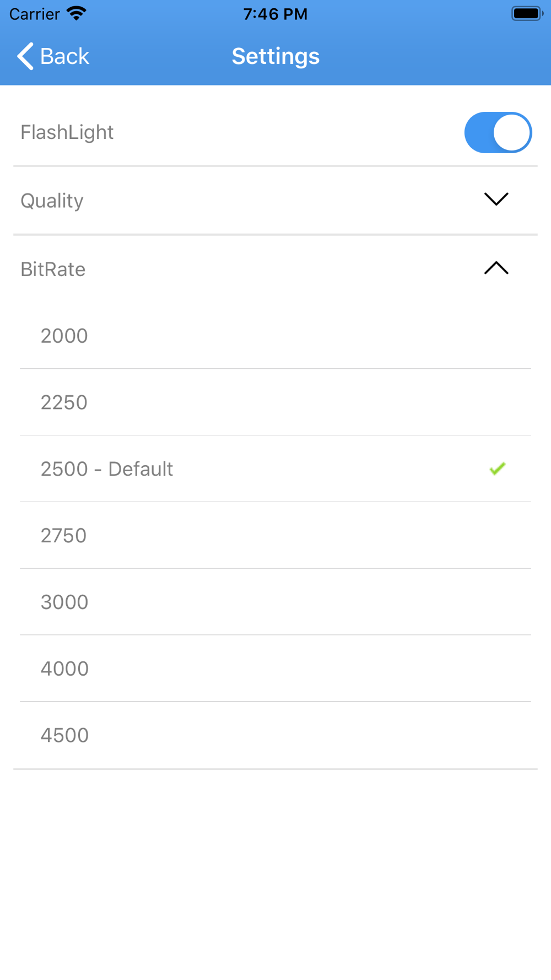Tap the FlashLight label
This screenshot has width=551, height=980.
[x=67, y=132]
